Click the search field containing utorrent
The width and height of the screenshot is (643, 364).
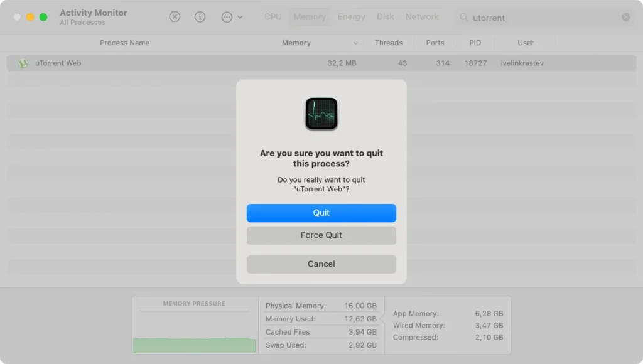coord(544,17)
